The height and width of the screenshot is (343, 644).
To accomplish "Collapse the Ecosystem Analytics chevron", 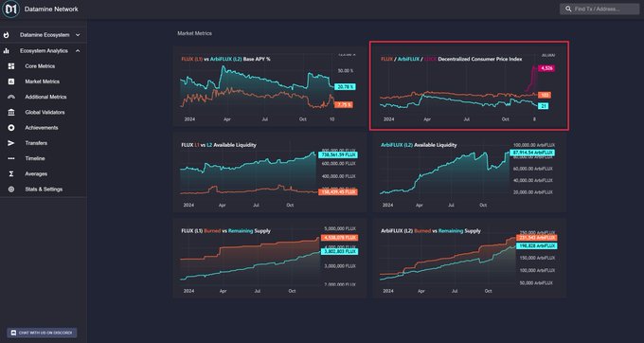I will click(78, 51).
